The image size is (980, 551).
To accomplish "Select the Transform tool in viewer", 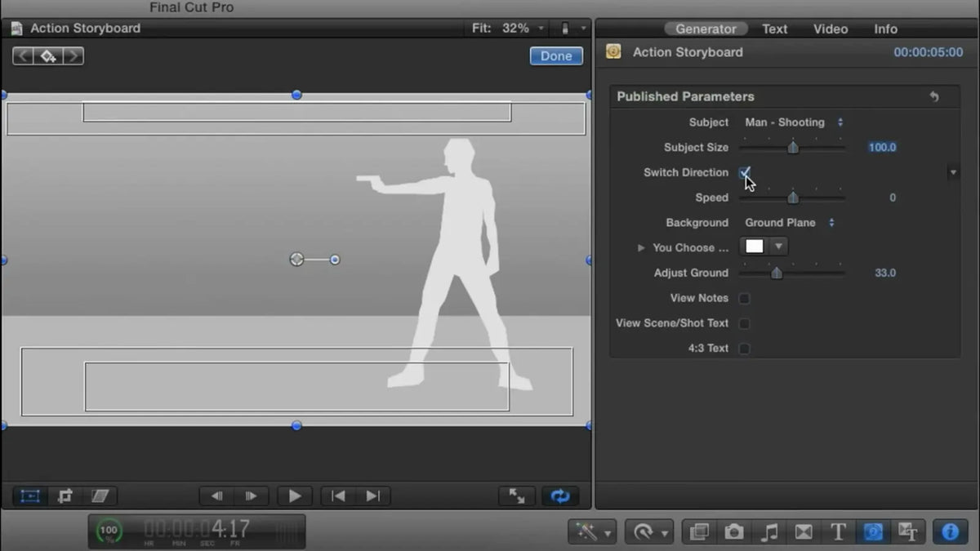I will pyautogui.click(x=30, y=495).
